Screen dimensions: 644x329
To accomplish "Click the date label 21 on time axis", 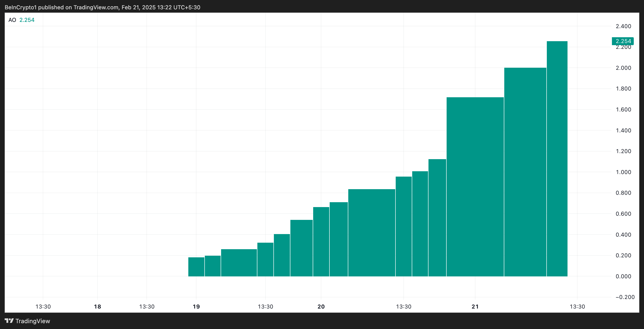I will tap(475, 306).
